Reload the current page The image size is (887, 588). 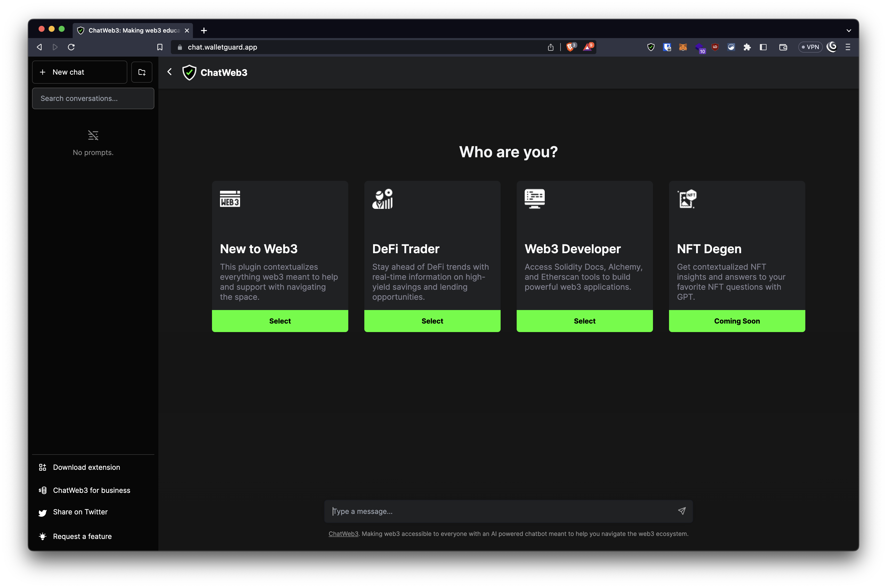click(x=71, y=47)
